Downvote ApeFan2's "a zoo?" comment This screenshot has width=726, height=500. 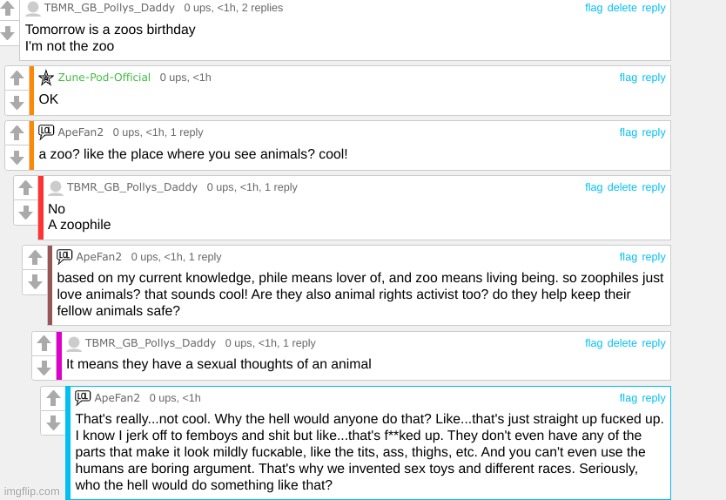point(16,157)
